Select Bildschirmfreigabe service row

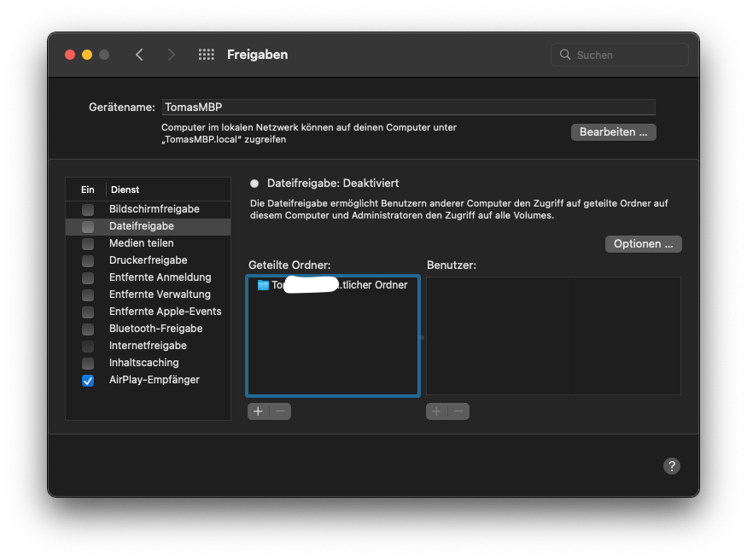click(x=149, y=209)
